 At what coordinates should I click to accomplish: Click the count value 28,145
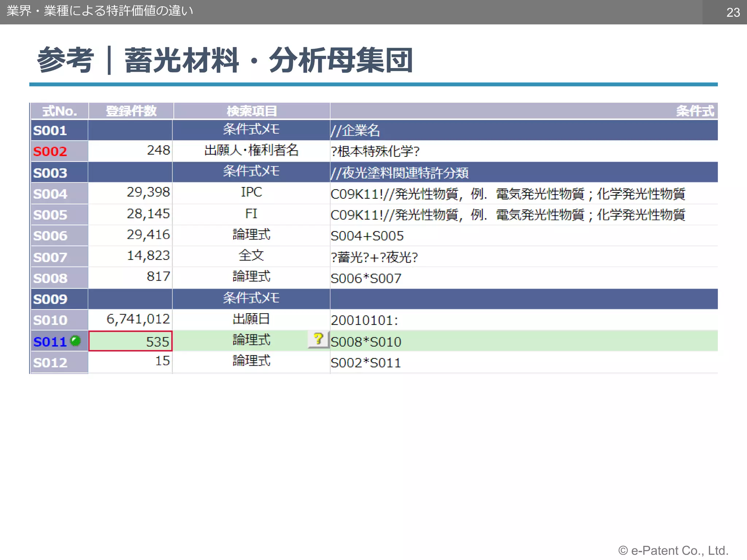tap(148, 214)
